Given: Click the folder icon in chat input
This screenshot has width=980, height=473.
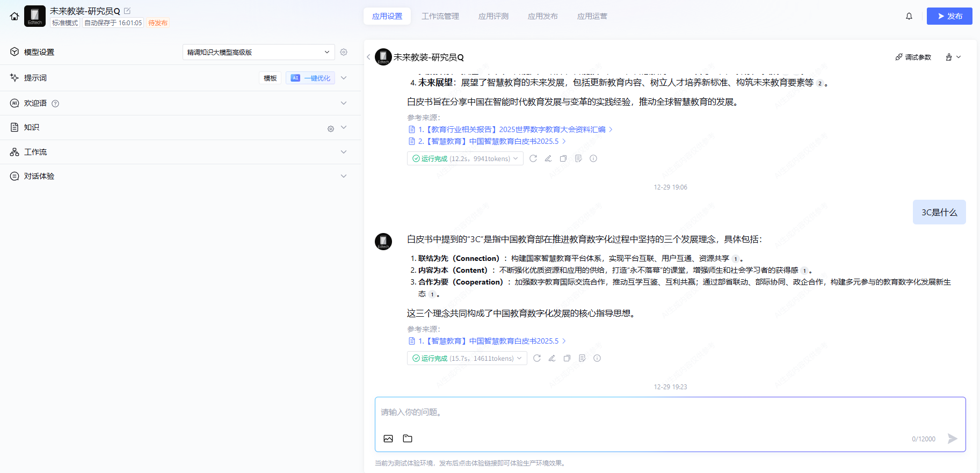Looking at the screenshot, I should tap(408, 439).
